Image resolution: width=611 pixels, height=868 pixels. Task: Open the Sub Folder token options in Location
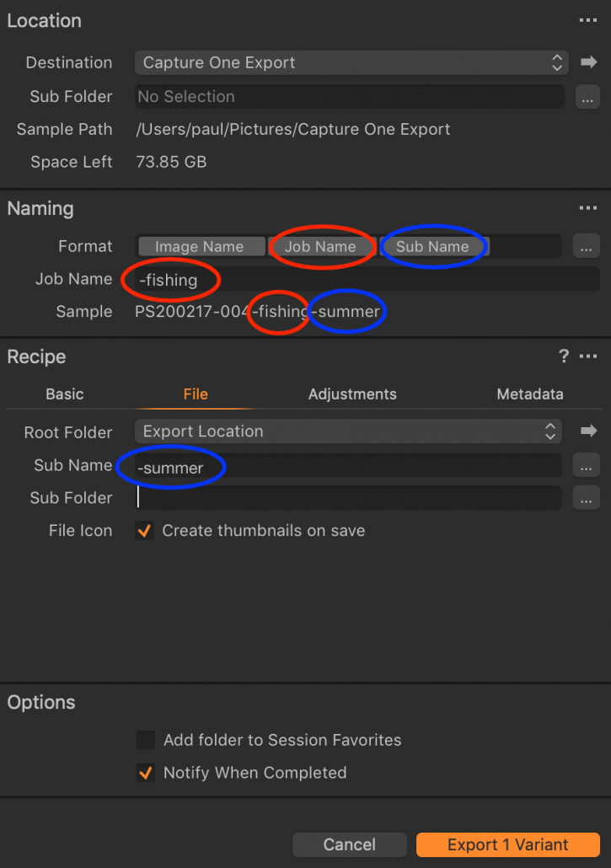point(587,97)
